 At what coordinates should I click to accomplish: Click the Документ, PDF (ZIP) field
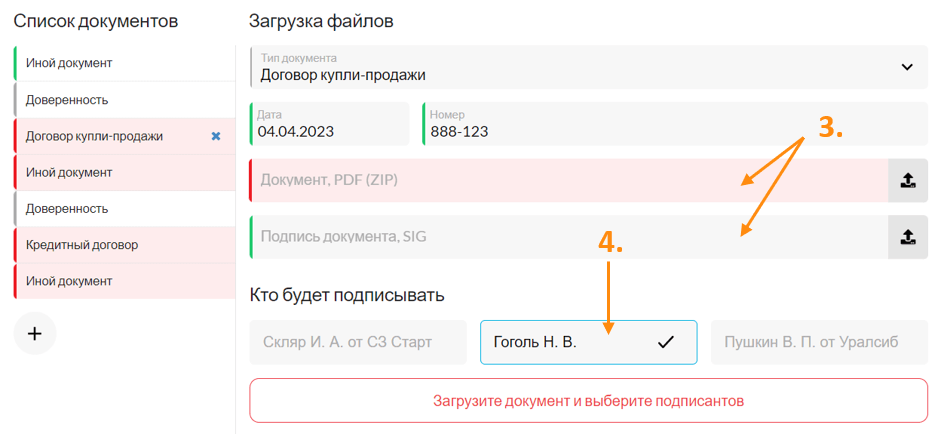click(568, 180)
